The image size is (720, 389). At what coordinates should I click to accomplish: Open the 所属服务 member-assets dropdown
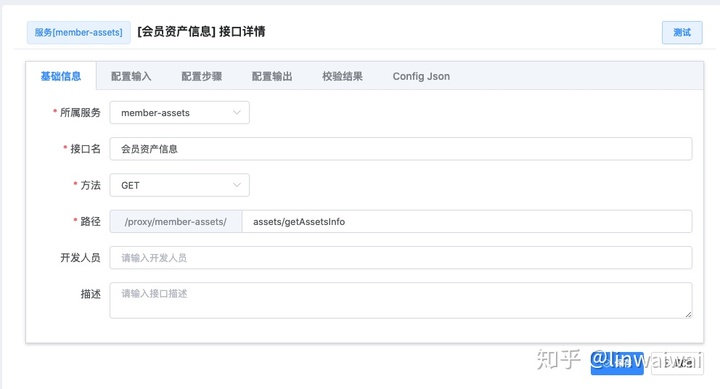(180, 113)
